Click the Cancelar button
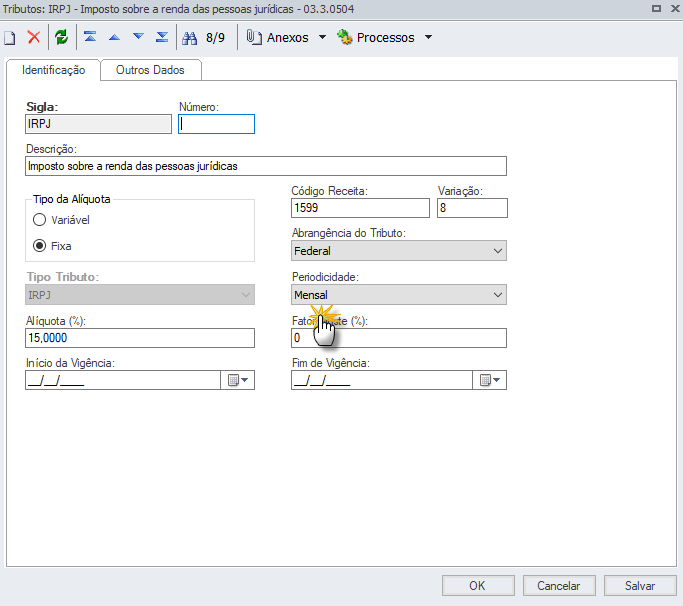 tap(559, 586)
